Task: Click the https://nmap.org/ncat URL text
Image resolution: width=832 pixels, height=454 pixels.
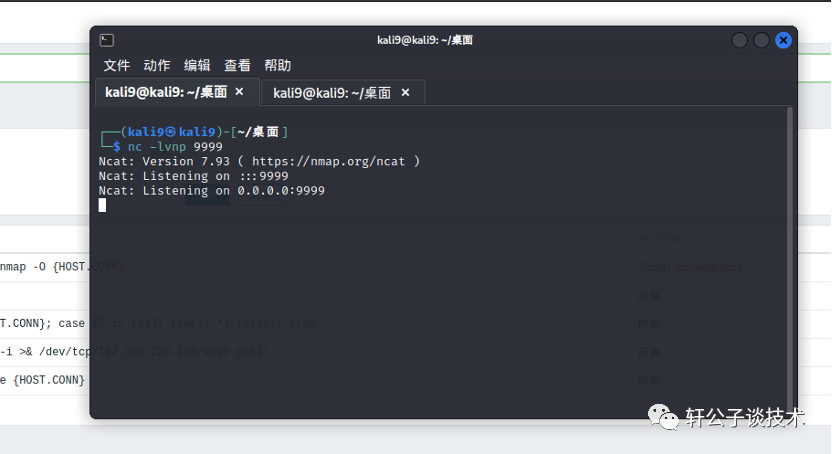Action: (328, 161)
